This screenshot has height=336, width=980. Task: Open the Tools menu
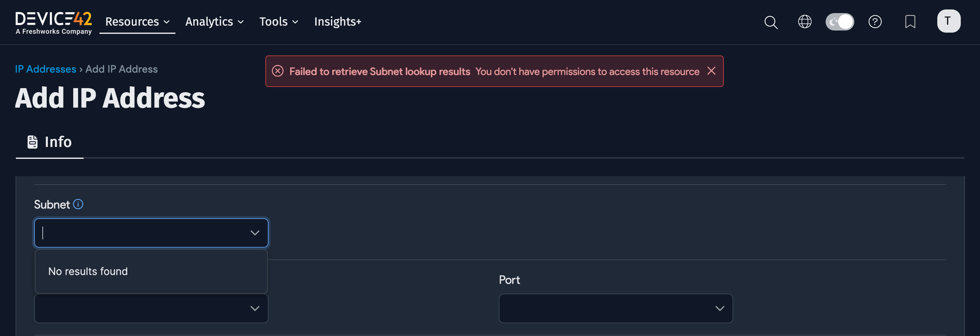pyautogui.click(x=279, y=22)
